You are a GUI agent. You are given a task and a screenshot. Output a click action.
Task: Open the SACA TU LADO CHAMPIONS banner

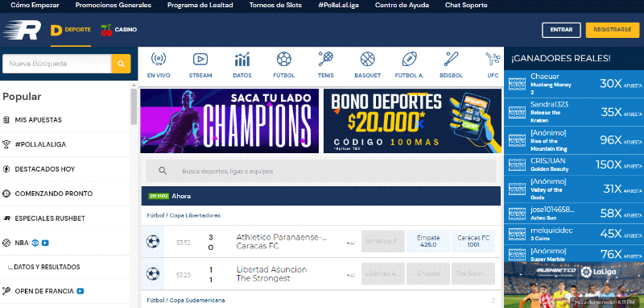[229, 121]
